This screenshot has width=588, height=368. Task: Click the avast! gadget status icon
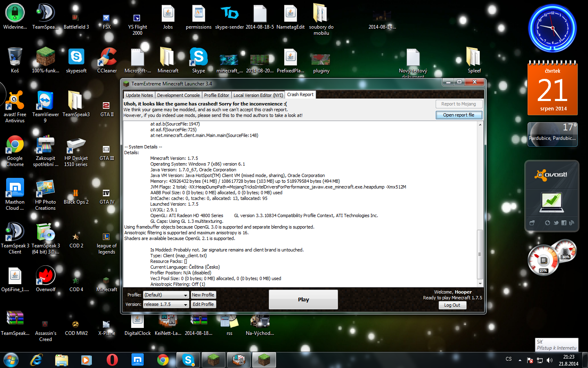coord(551,202)
